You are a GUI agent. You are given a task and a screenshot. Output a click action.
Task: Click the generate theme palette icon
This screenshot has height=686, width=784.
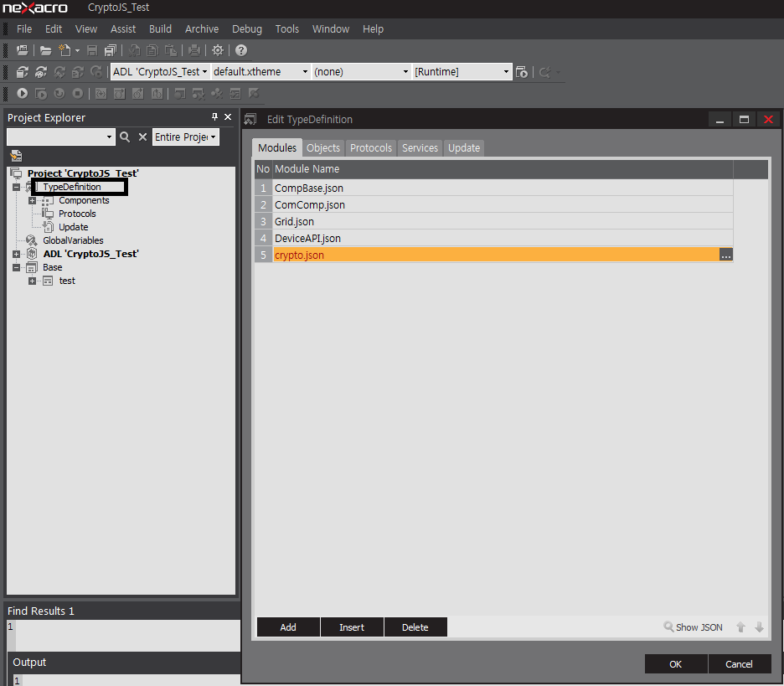[x=41, y=72]
